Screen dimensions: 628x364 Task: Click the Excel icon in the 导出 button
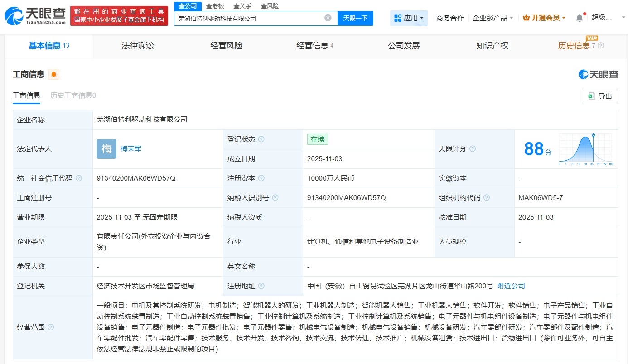tap(591, 96)
